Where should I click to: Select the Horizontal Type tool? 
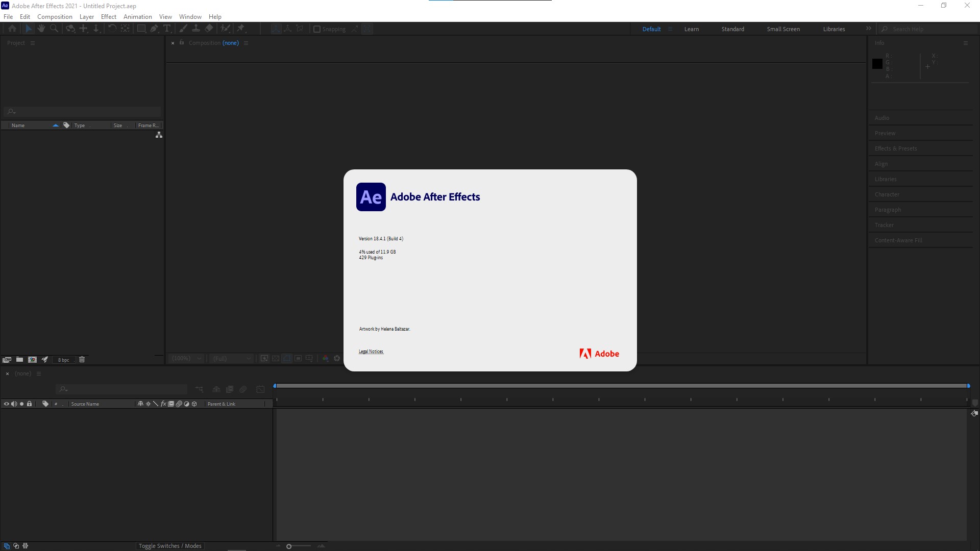point(167,29)
